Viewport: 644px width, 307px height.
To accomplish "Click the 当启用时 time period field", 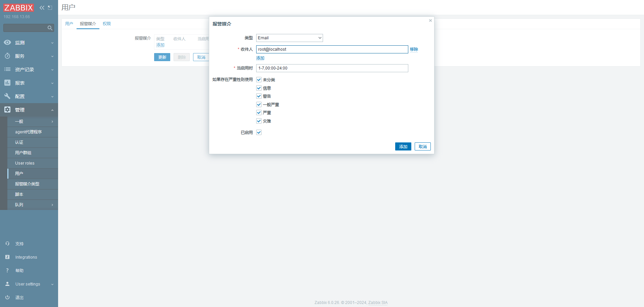I will (x=332, y=68).
